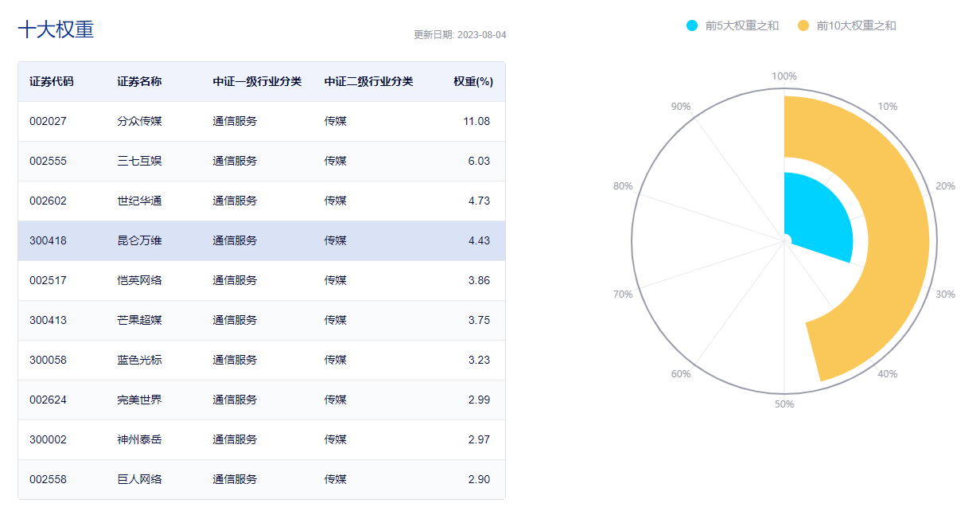Select the 世纪华通 row name
This screenshot has height=511, width=980.
[x=139, y=201]
